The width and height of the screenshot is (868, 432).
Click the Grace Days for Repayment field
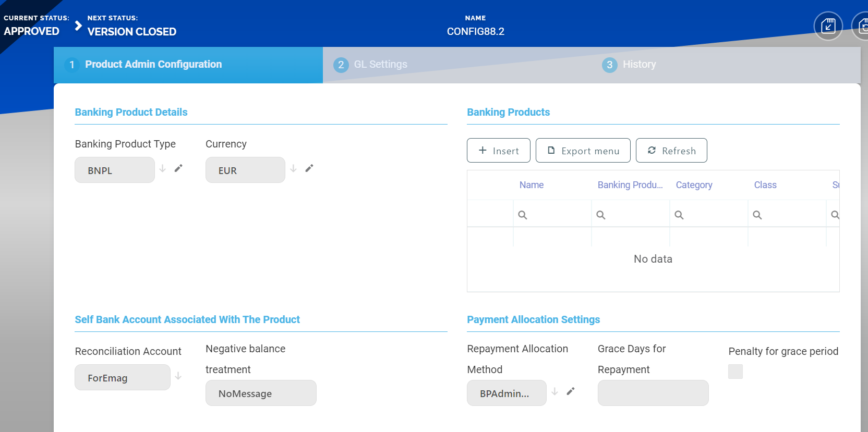tap(653, 393)
